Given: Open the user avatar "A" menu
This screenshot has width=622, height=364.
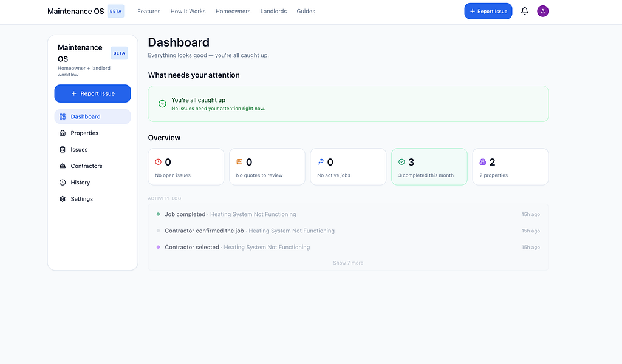Looking at the screenshot, I should [542, 11].
